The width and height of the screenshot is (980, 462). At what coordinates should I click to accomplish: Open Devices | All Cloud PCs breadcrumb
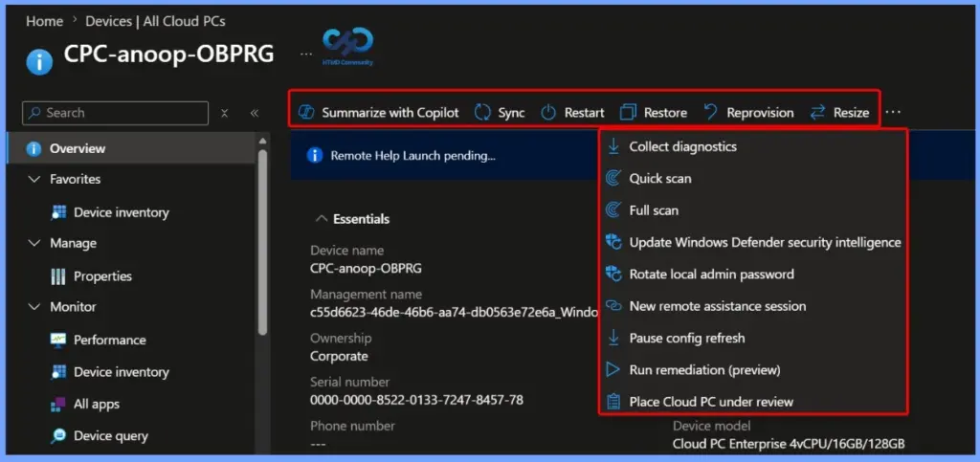(156, 21)
